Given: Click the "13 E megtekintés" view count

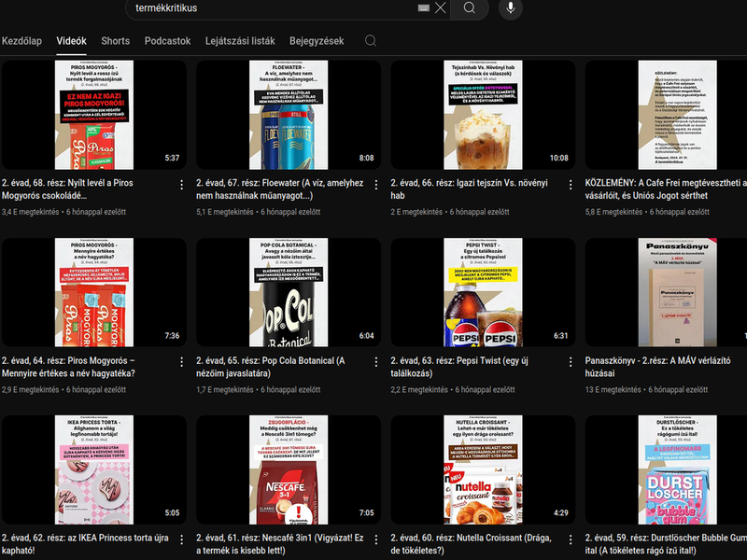Looking at the screenshot, I should 613,389.
